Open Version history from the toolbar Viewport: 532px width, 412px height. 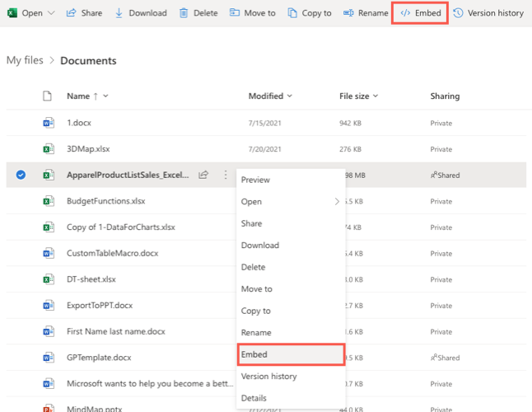click(488, 13)
